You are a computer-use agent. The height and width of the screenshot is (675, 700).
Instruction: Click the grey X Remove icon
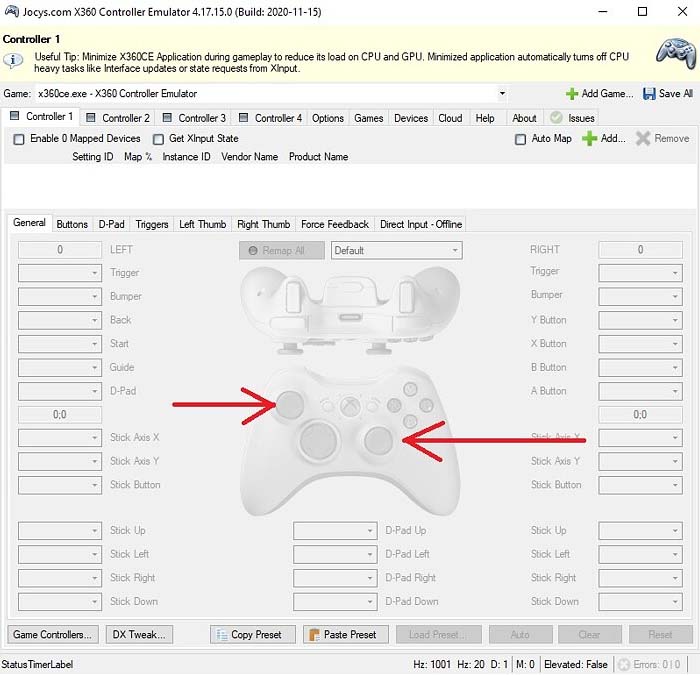point(643,138)
